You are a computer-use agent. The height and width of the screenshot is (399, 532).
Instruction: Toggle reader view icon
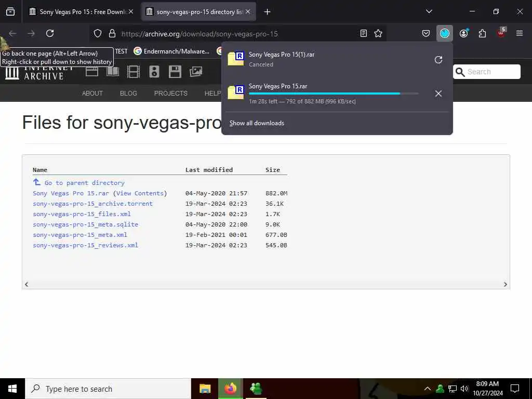[363, 33]
